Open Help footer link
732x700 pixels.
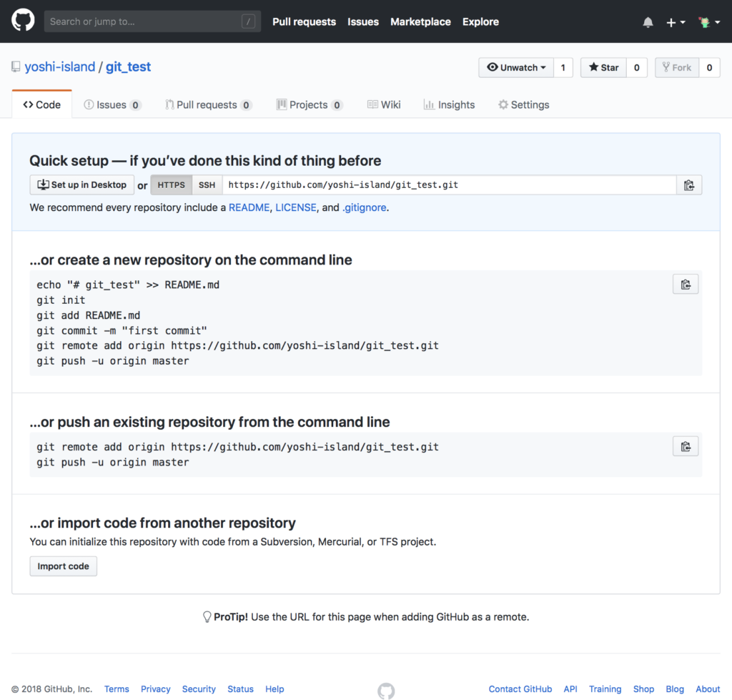(274, 689)
